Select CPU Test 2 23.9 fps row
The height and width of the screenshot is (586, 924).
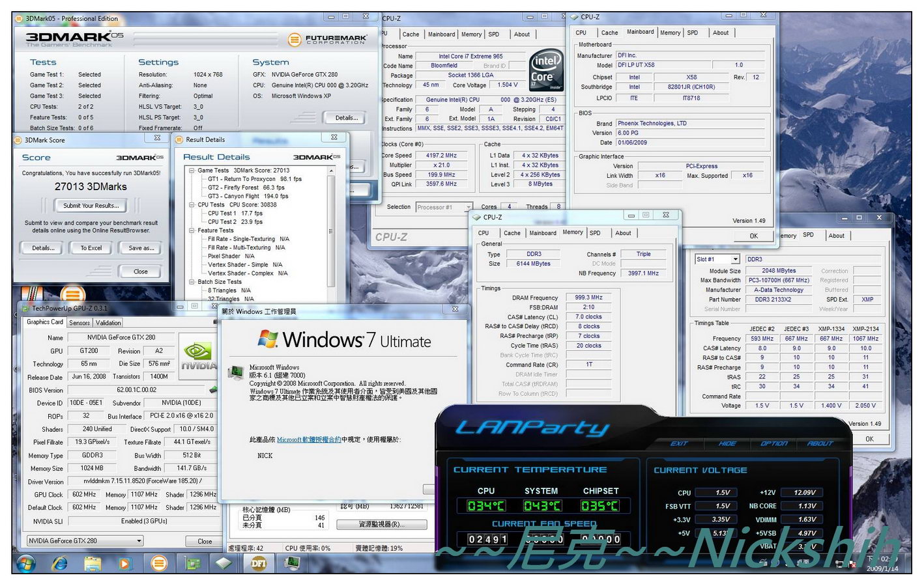click(x=235, y=222)
